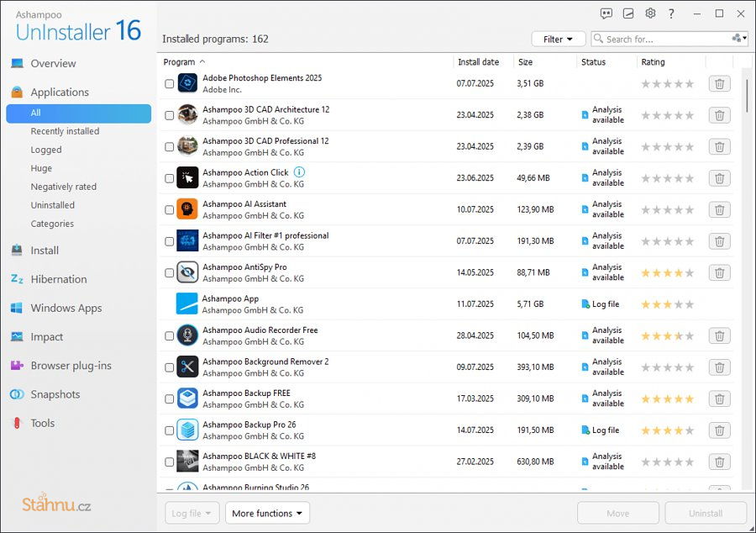Click the Ashampoo Background Remover 2 scissors icon

point(187,367)
